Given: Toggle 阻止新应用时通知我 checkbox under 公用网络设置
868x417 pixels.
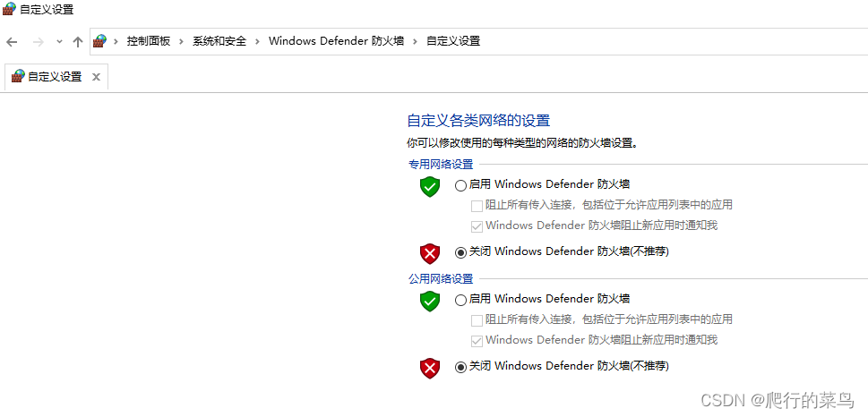Looking at the screenshot, I should 477,341.
